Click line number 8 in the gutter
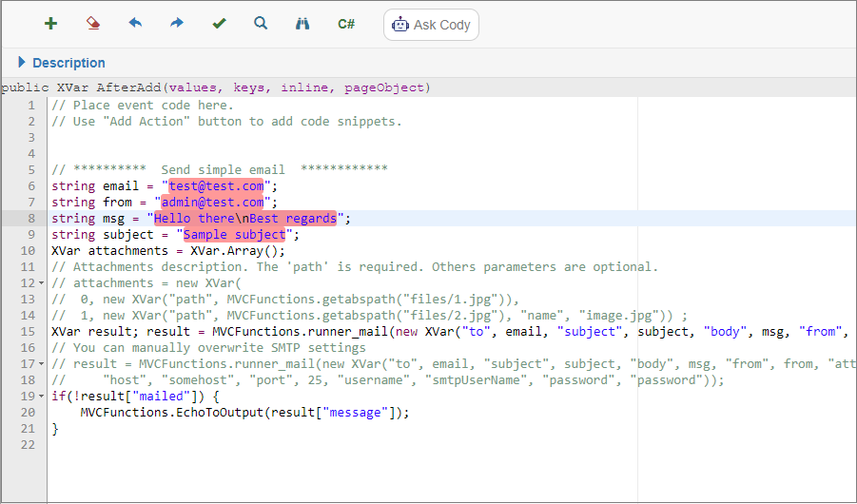Screen dimensions: 857x504 tap(30, 219)
